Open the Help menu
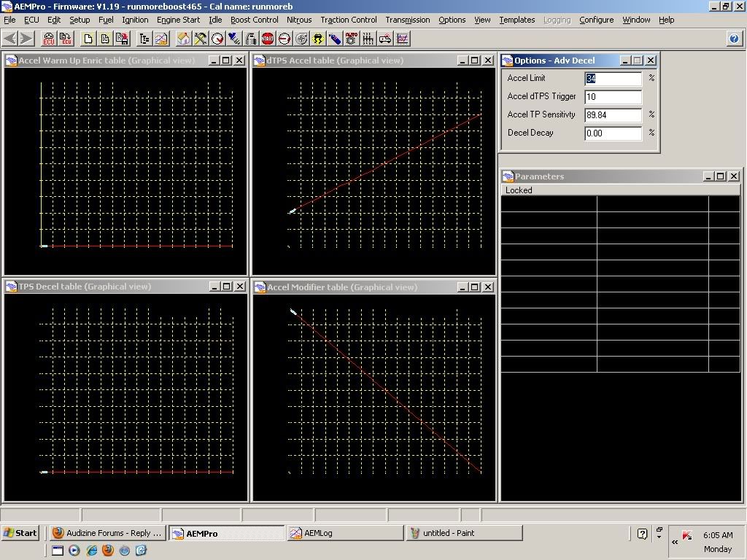 (x=666, y=20)
